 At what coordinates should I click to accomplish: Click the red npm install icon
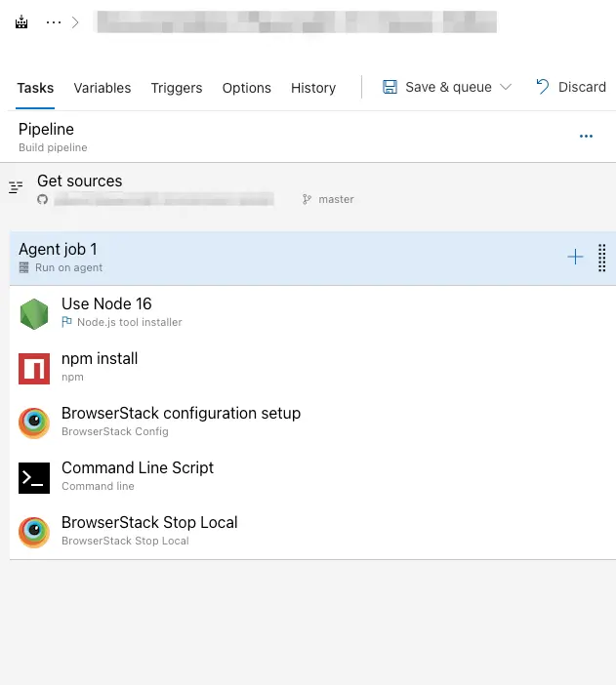pyautogui.click(x=34, y=369)
